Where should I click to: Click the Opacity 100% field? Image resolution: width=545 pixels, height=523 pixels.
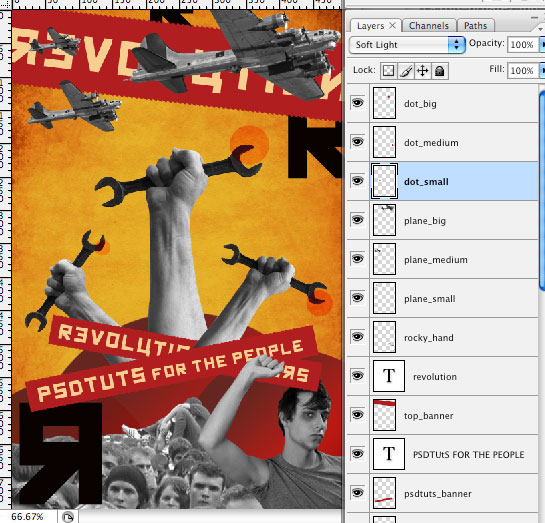pos(522,45)
